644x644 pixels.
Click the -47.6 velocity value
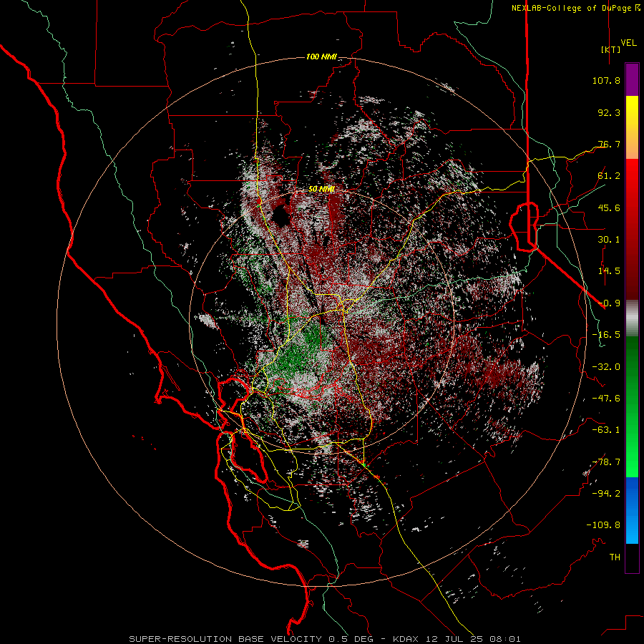(x=606, y=399)
